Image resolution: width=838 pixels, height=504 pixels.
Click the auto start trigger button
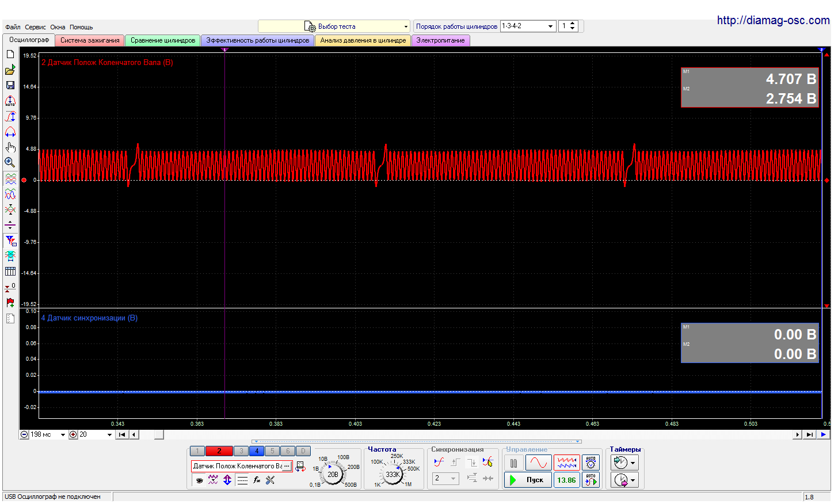pyautogui.click(x=591, y=480)
